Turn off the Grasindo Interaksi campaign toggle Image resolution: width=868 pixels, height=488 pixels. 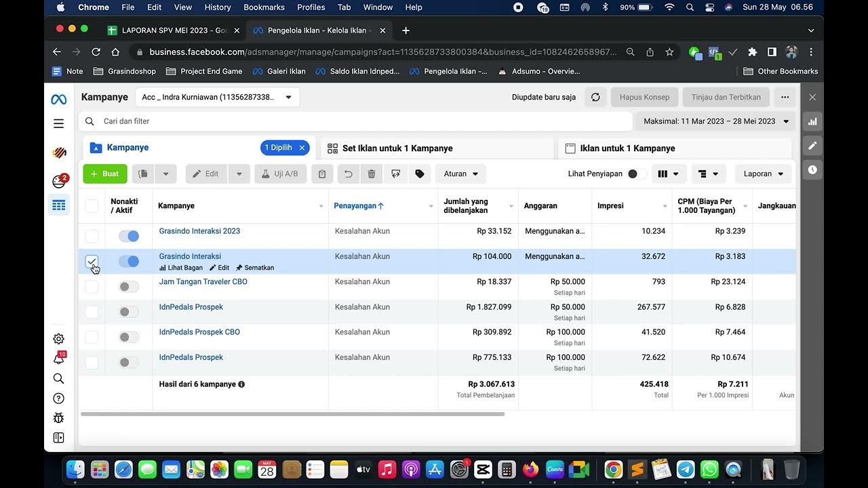pos(129,261)
